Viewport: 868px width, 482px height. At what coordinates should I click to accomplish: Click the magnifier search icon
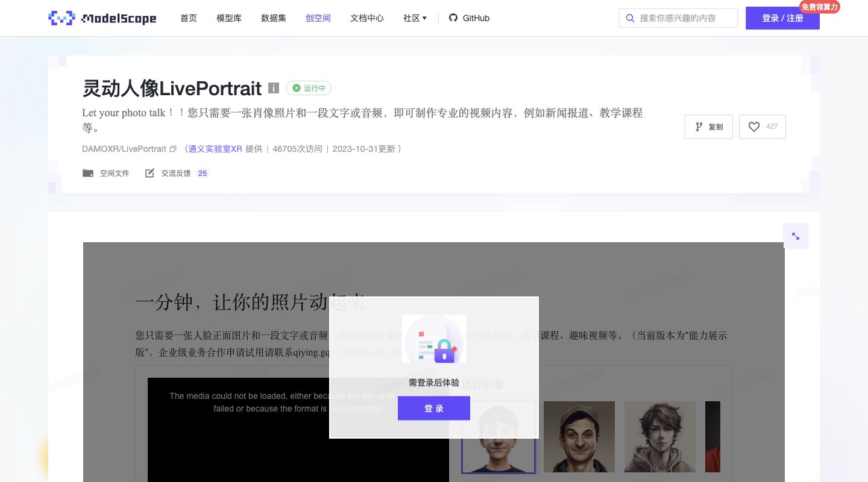coord(631,18)
